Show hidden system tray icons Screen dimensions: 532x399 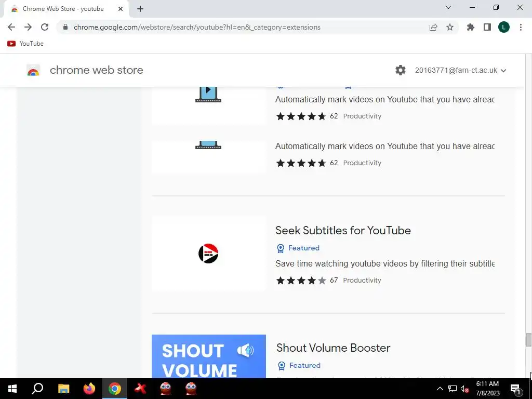tap(440, 389)
